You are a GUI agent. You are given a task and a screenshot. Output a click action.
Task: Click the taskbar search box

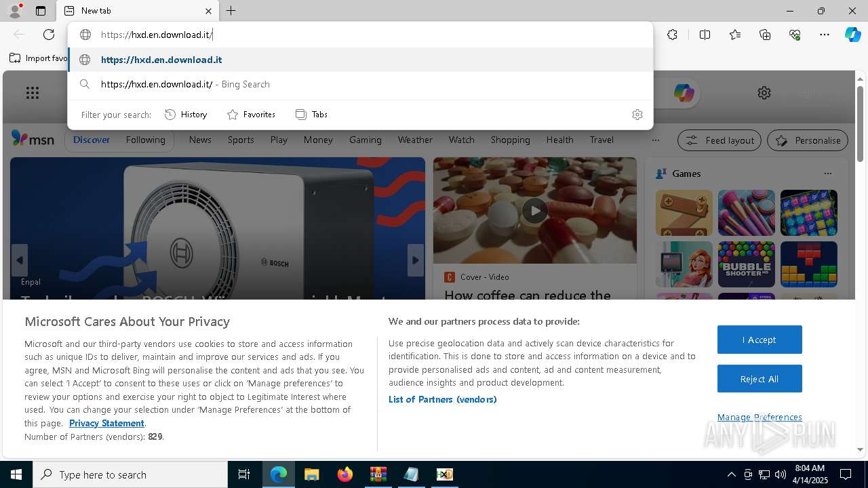pos(130,474)
